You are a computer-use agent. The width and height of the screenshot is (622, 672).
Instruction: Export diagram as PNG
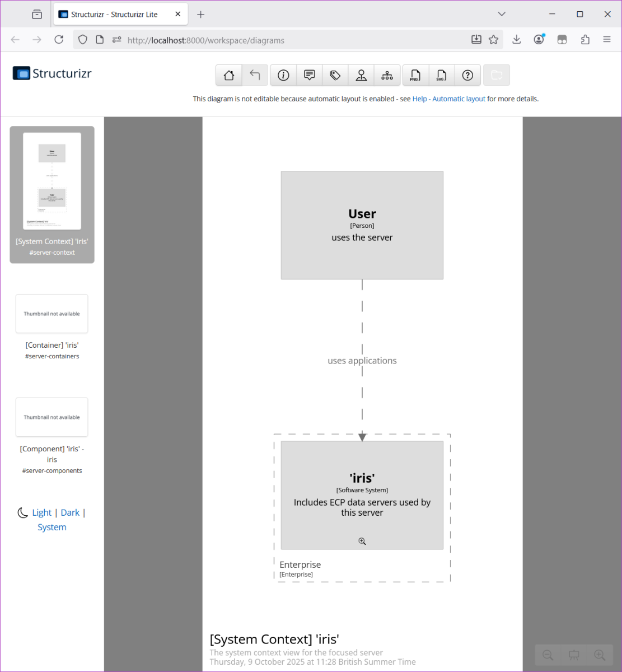(x=415, y=75)
